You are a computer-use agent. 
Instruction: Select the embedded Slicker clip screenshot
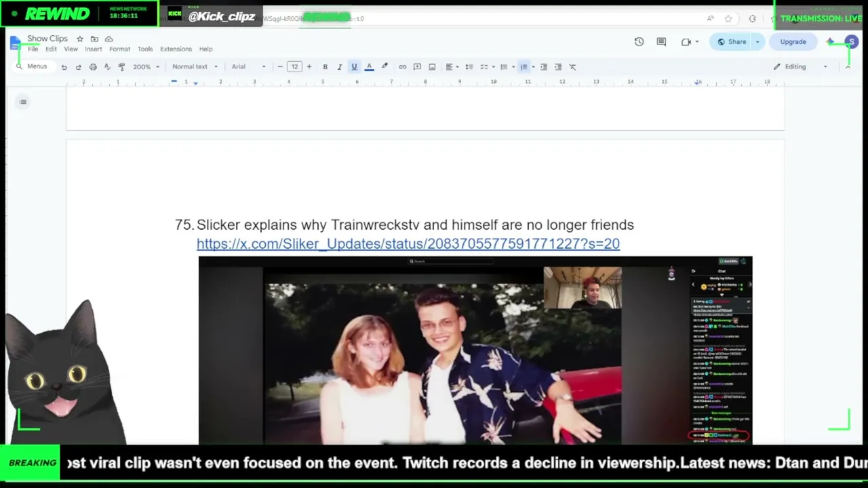point(475,350)
